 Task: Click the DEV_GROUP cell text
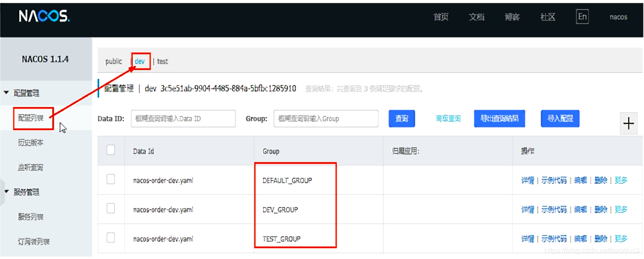coord(280,209)
